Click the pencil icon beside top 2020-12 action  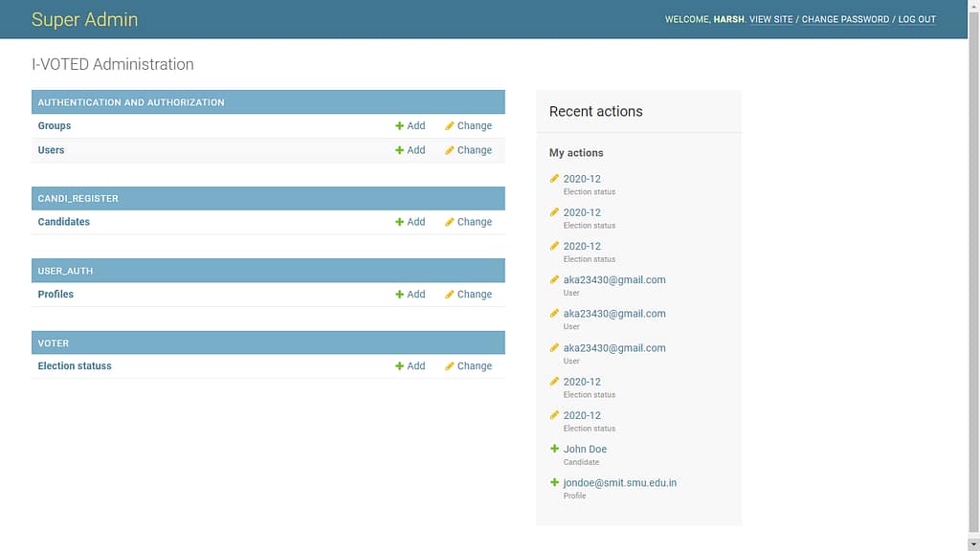click(x=555, y=178)
